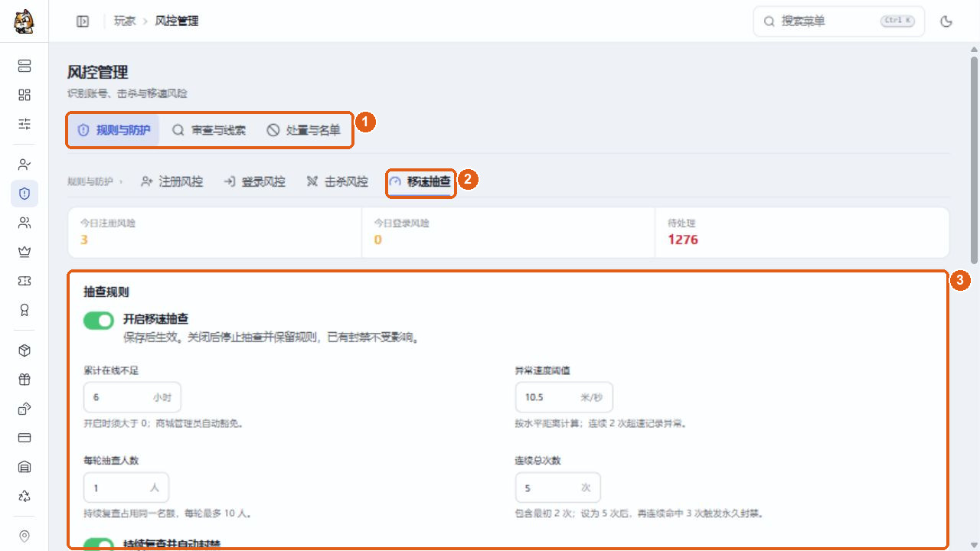Open the gift icon in the sidebar
Image resolution: width=980 pixels, height=551 pixels.
click(24, 380)
